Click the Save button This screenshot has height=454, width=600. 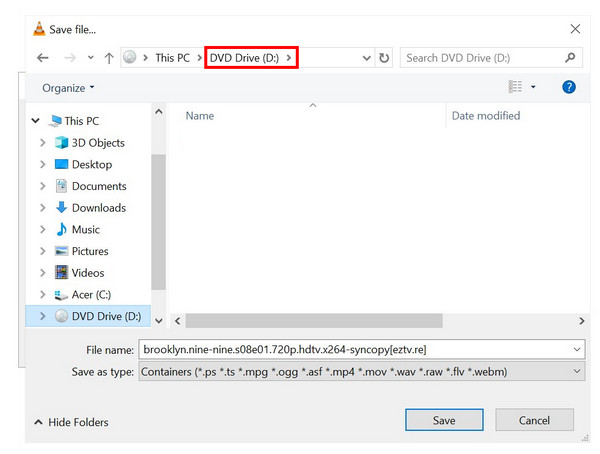[x=444, y=421]
